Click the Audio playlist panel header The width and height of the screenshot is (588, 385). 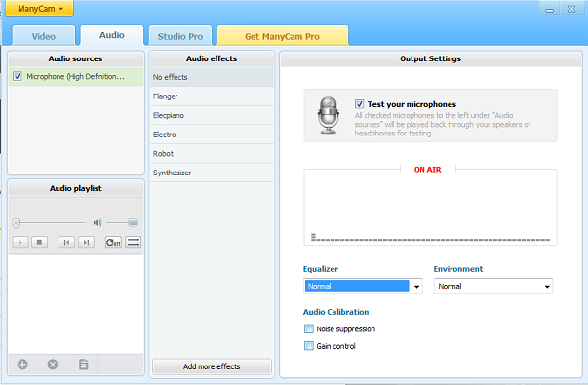pyautogui.click(x=76, y=188)
